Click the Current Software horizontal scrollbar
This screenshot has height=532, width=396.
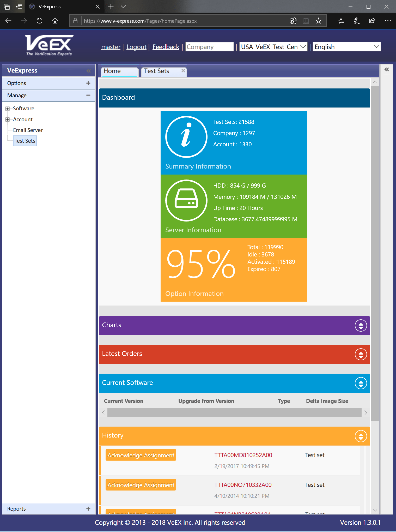click(x=234, y=413)
